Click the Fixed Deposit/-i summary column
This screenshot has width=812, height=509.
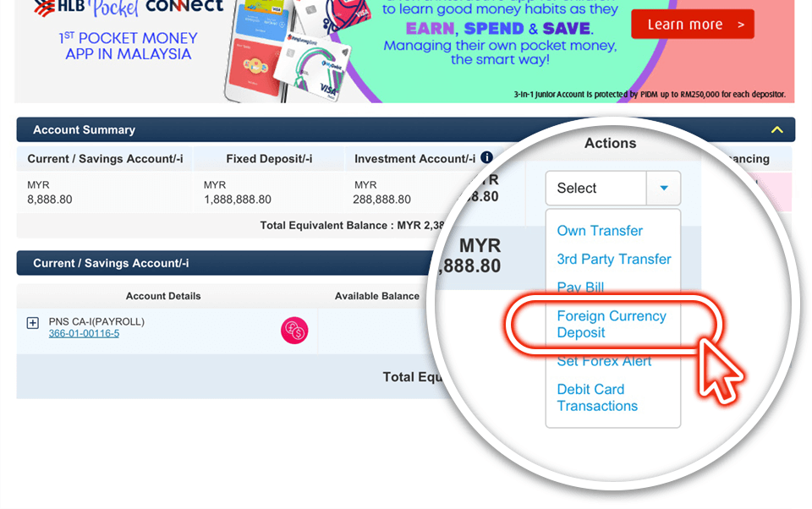tap(269, 180)
